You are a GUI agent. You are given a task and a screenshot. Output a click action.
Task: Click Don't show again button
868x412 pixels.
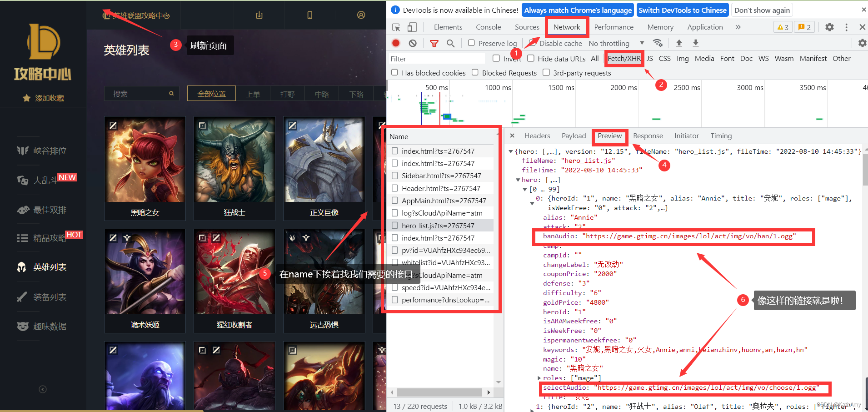pyautogui.click(x=762, y=10)
